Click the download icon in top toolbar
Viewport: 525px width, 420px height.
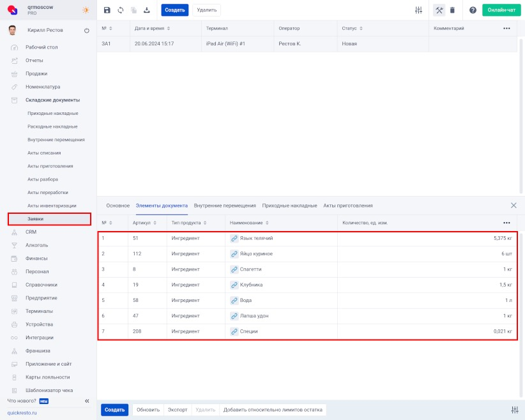tap(147, 10)
